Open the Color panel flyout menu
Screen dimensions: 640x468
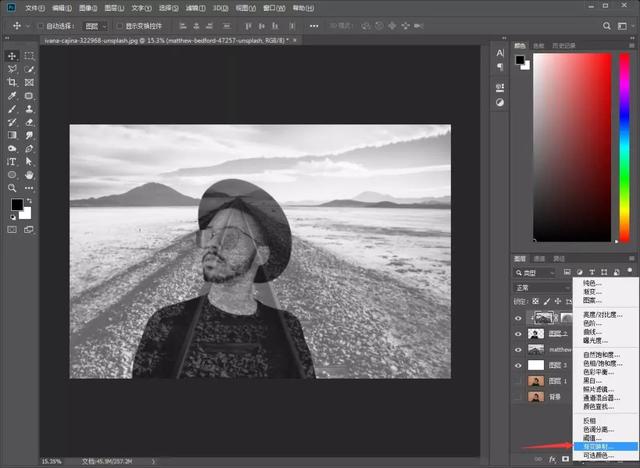tap(632, 46)
